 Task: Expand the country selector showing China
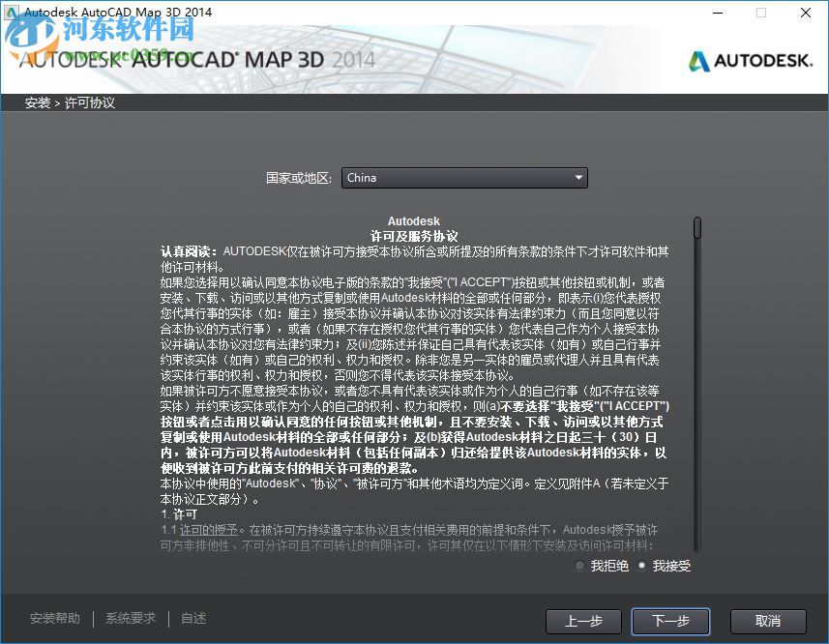click(464, 178)
